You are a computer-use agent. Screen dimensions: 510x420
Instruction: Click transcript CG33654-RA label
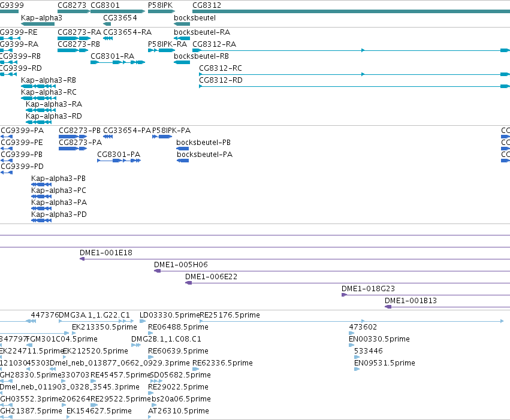(x=128, y=32)
